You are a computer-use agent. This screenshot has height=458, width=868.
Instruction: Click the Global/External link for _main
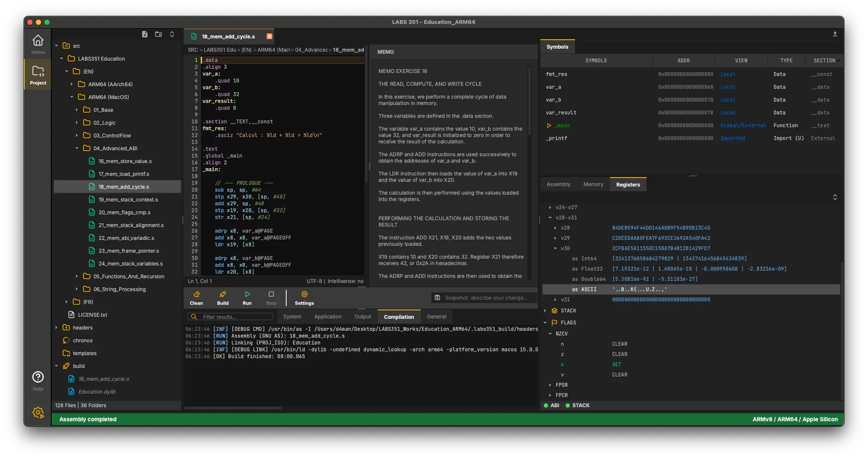[743, 125]
